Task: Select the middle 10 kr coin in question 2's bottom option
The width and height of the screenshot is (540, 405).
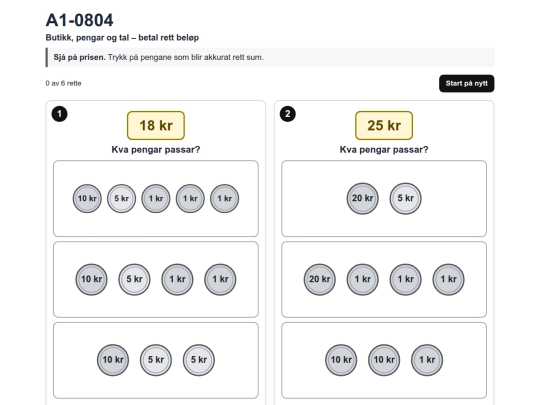Action: click(x=384, y=360)
